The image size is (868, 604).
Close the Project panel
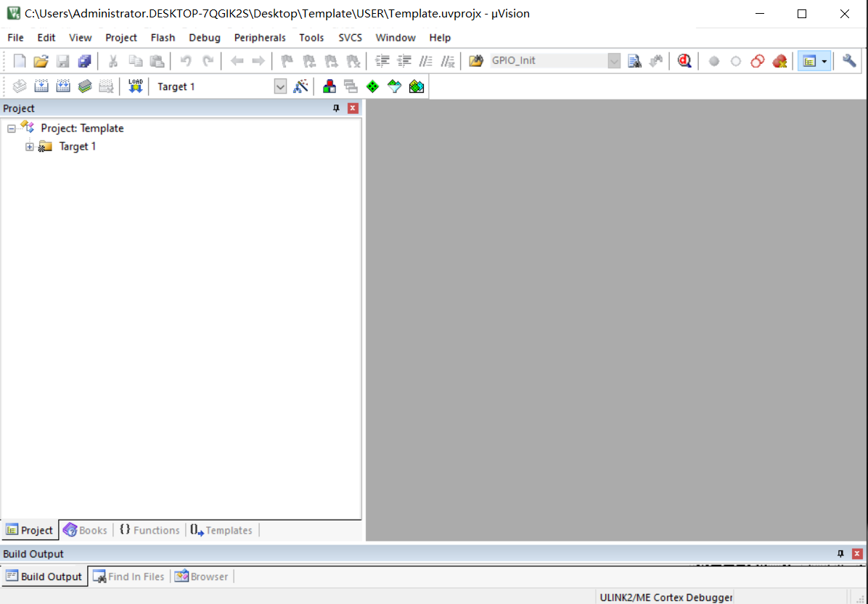click(x=353, y=108)
